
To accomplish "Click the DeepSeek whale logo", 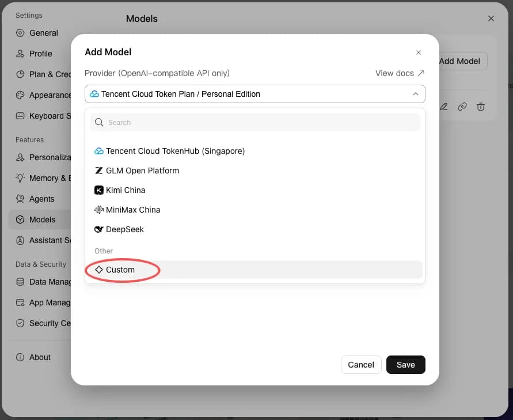I will click(99, 229).
